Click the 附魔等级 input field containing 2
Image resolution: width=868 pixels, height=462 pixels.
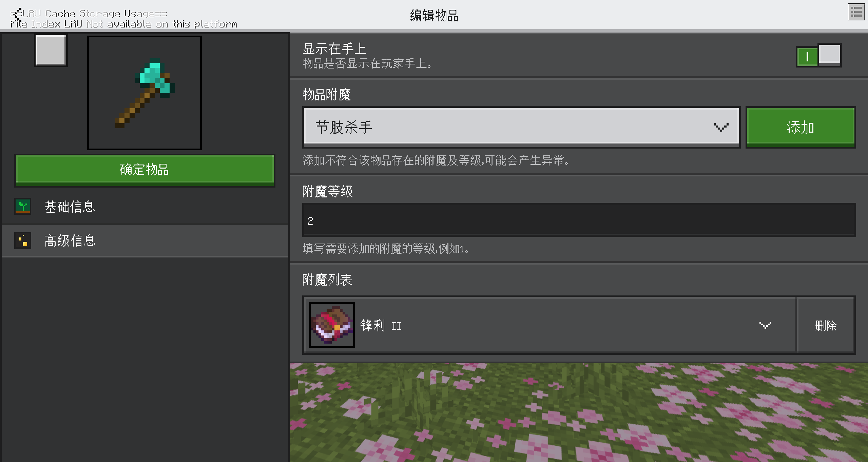(x=579, y=220)
